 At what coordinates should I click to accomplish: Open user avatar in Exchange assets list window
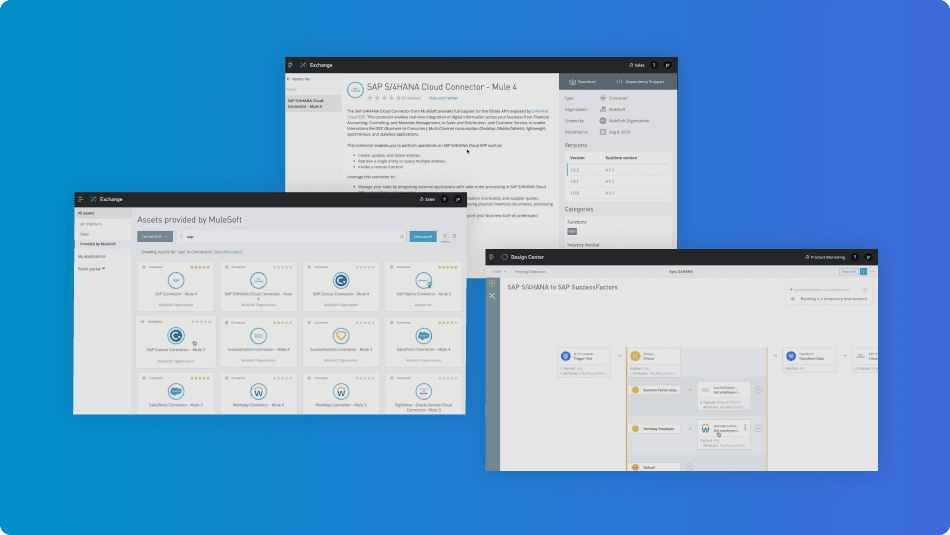click(458, 199)
